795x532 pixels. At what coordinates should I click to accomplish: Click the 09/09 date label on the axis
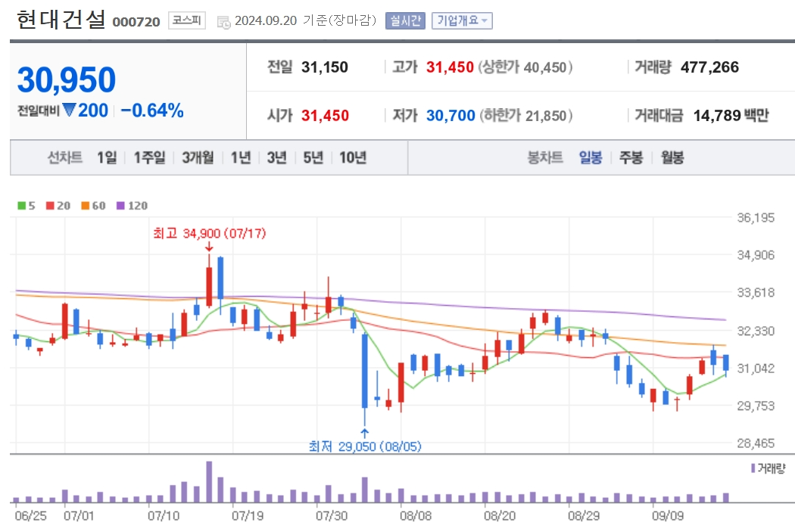pos(668,516)
